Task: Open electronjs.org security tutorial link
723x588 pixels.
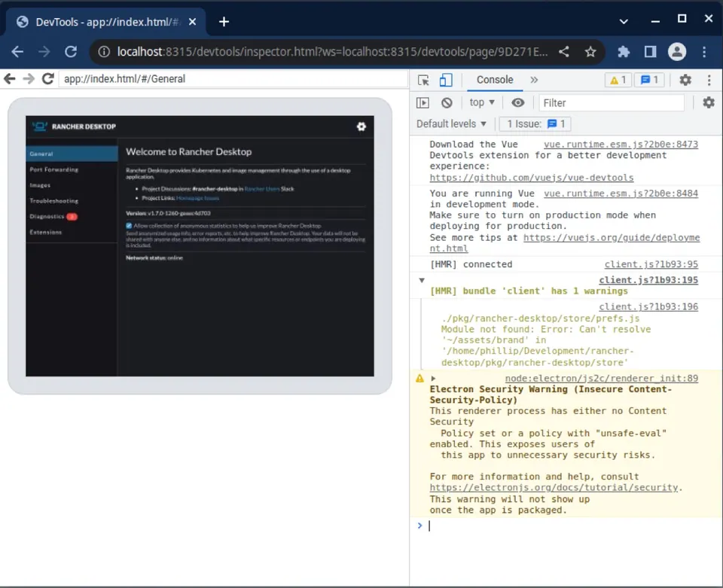Action: click(554, 487)
